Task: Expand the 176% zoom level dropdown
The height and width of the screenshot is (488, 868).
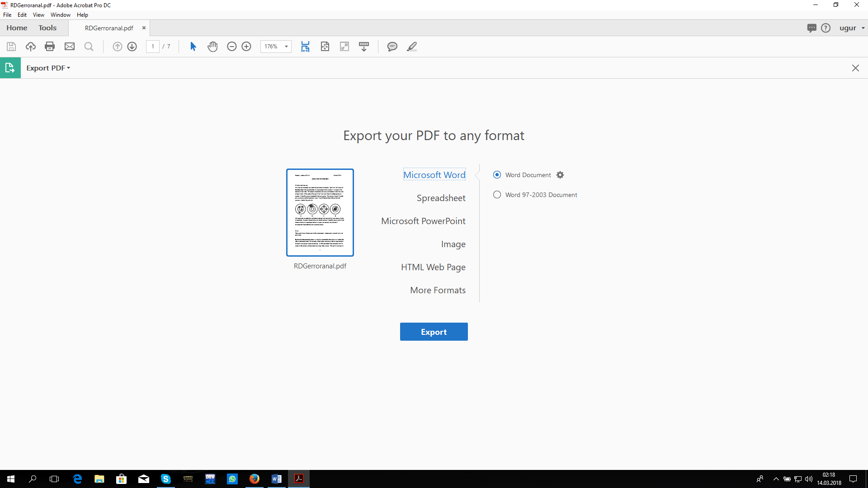Action: tap(286, 47)
